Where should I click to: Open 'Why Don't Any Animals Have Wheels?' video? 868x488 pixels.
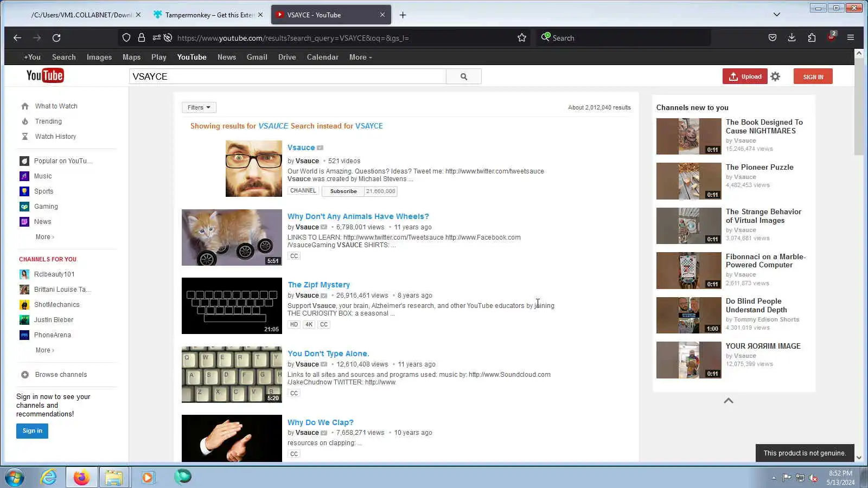point(358,216)
